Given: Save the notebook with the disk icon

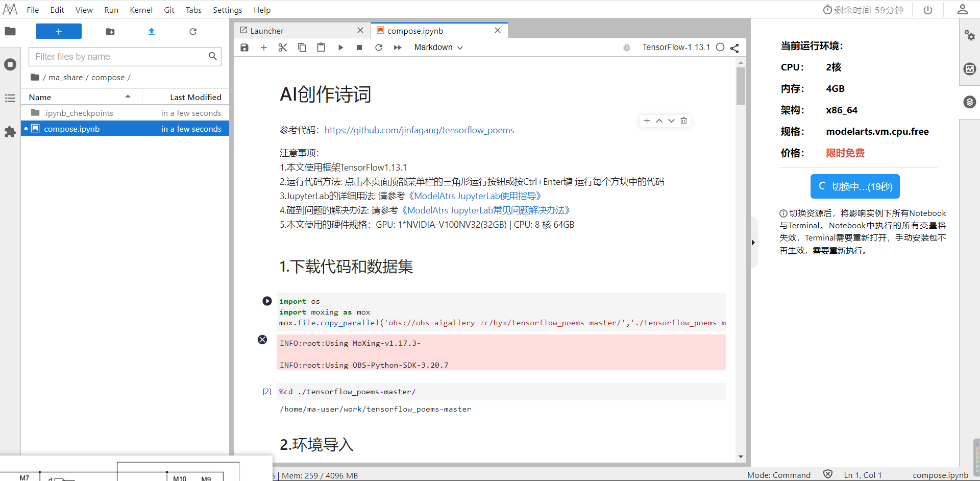Looking at the screenshot, I should 244,47.
